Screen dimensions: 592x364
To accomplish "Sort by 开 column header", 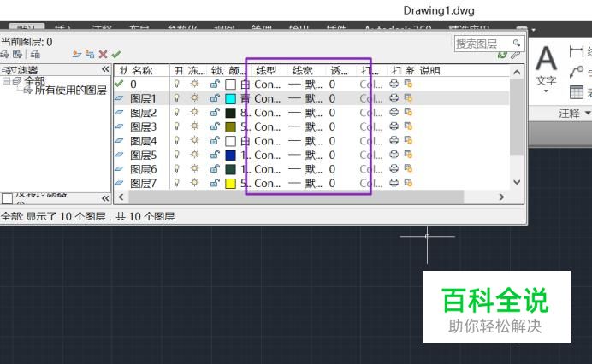I will tap(179, 71).
